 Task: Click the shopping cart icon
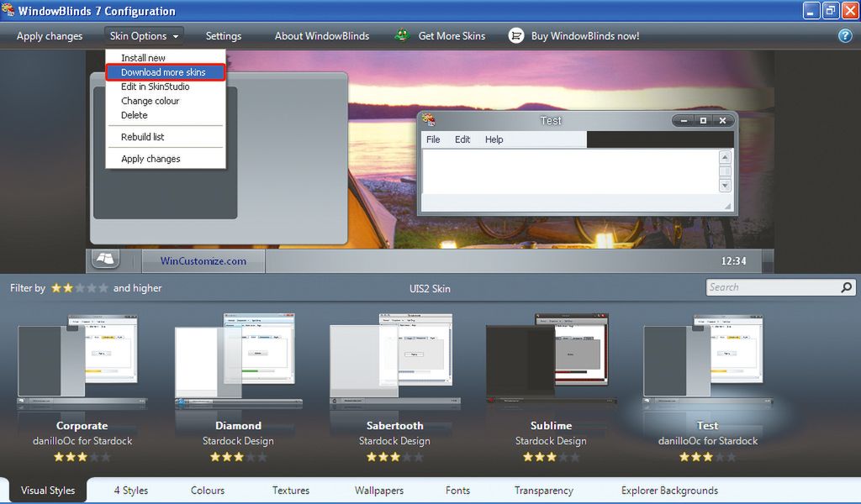pos(515,35)
